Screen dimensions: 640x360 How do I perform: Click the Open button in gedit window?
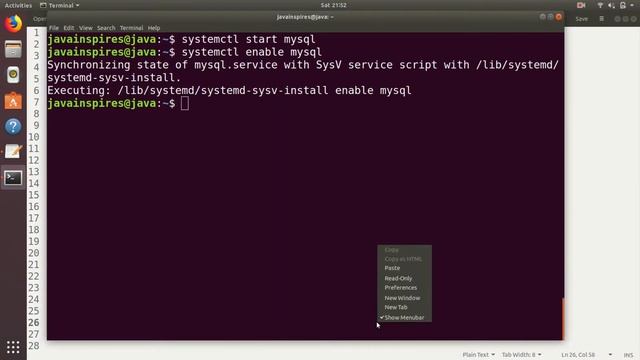coord(39,19)
